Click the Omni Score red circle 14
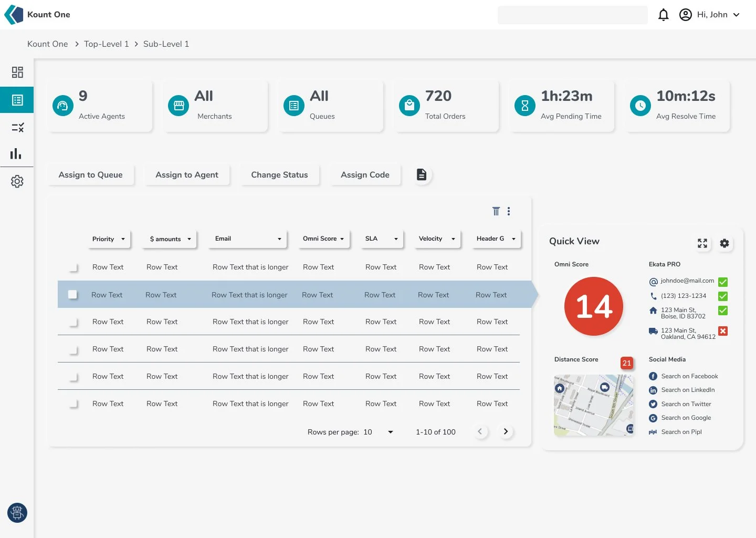Screen dimensions: 756x538 pos(594,306)
